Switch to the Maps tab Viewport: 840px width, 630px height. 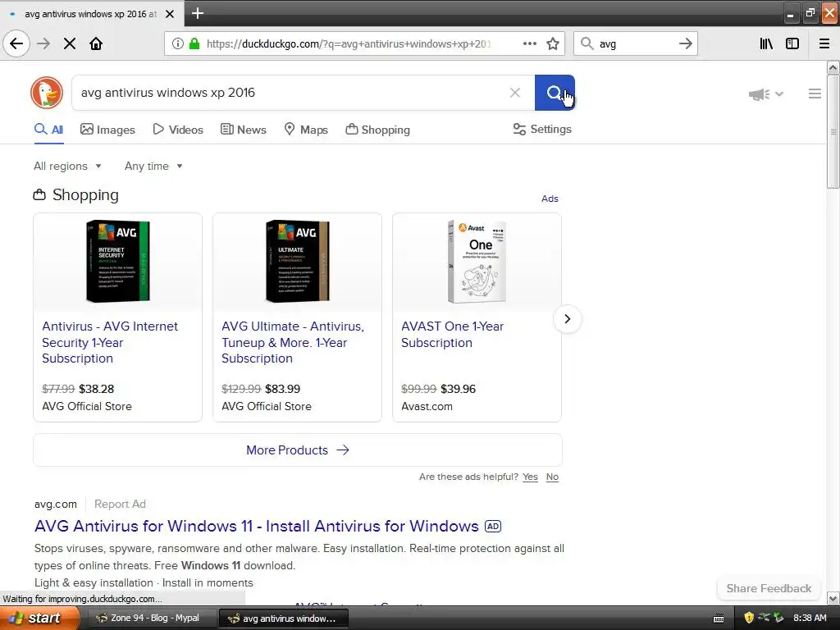(306, 130)
